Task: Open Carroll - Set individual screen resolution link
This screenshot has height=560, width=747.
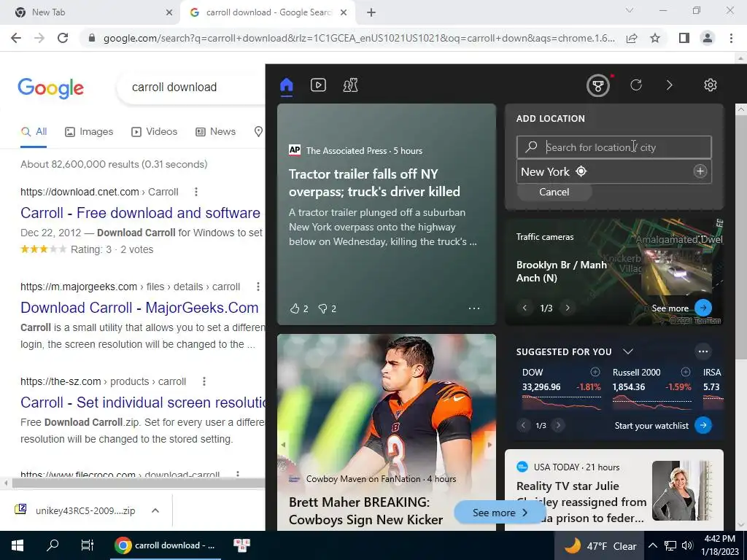Action: click(143, 402)
